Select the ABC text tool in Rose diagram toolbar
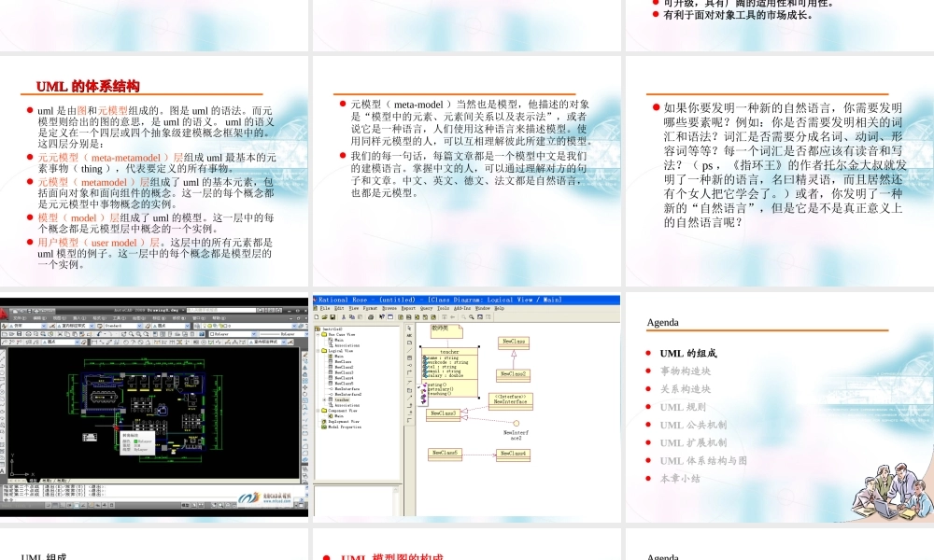 408,335
